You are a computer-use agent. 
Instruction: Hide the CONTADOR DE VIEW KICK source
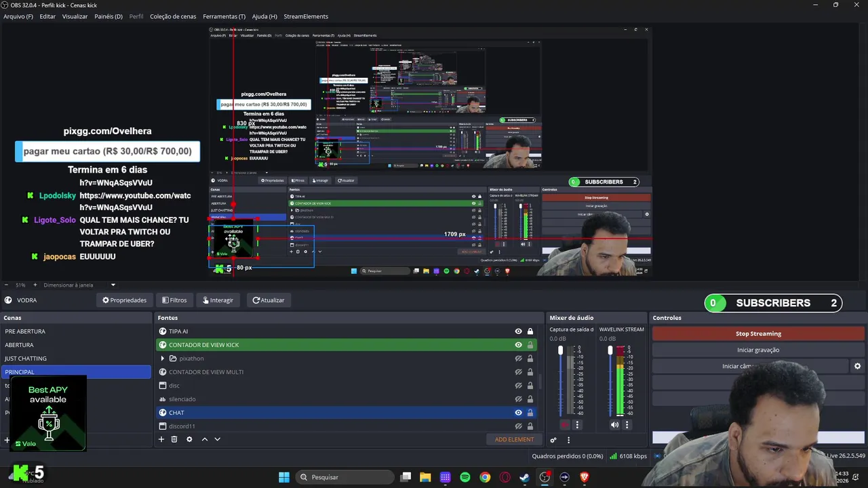(518, 345)
